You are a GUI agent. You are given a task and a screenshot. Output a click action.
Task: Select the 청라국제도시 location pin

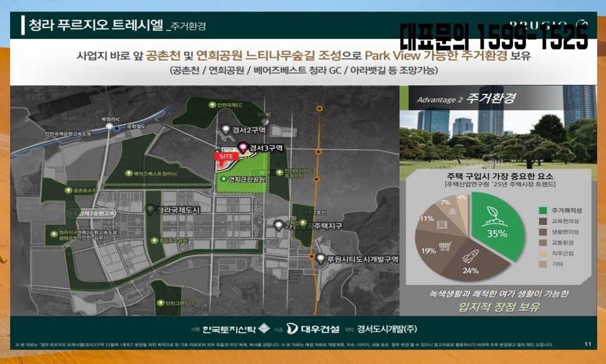pos(151,210)
